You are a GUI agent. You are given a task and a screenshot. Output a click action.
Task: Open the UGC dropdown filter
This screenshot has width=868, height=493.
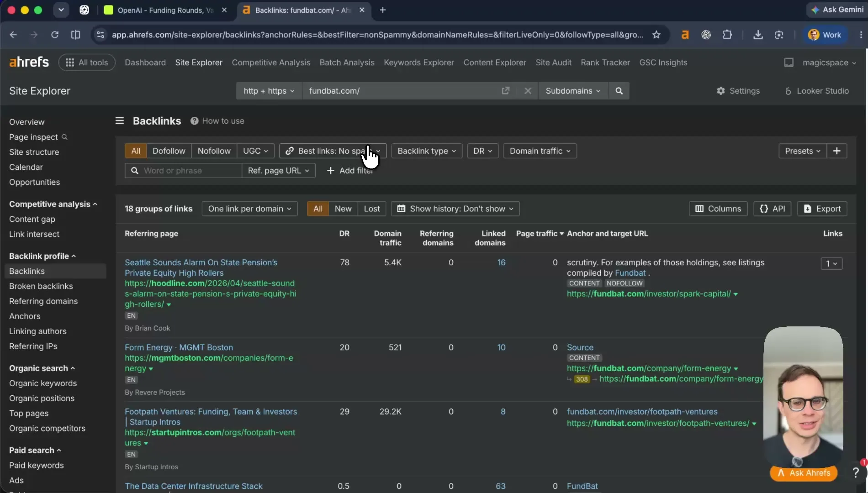pyautogui.click(x=256, y=151)
